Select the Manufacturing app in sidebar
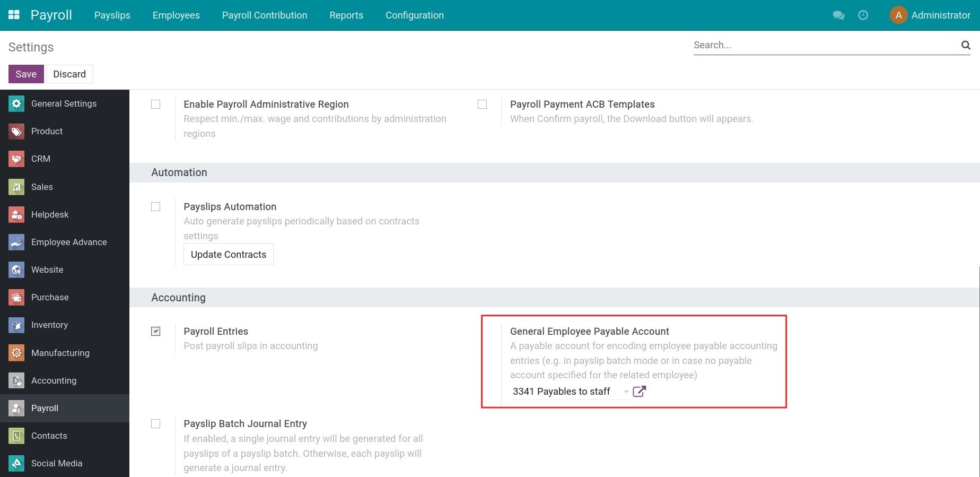The width and height of the screenshot is (980, 477). (x=60, y=353)
